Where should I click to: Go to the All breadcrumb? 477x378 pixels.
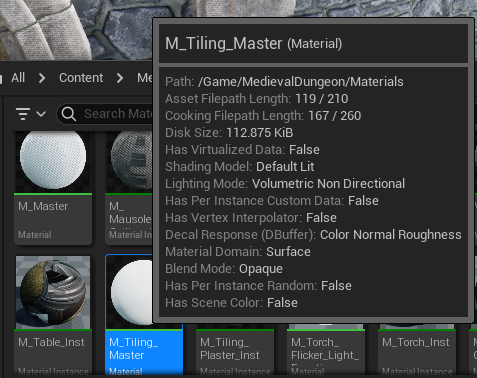pos(18,78)
